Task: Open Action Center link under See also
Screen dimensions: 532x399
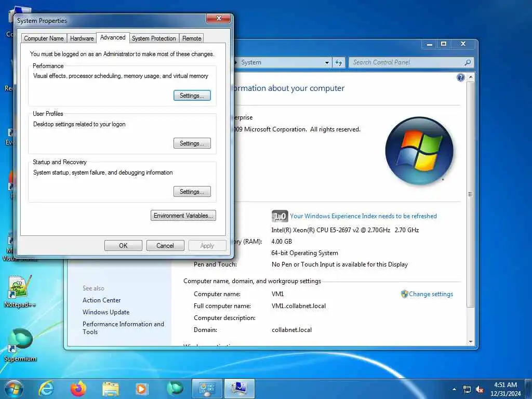Action: (x=101, y=300)
